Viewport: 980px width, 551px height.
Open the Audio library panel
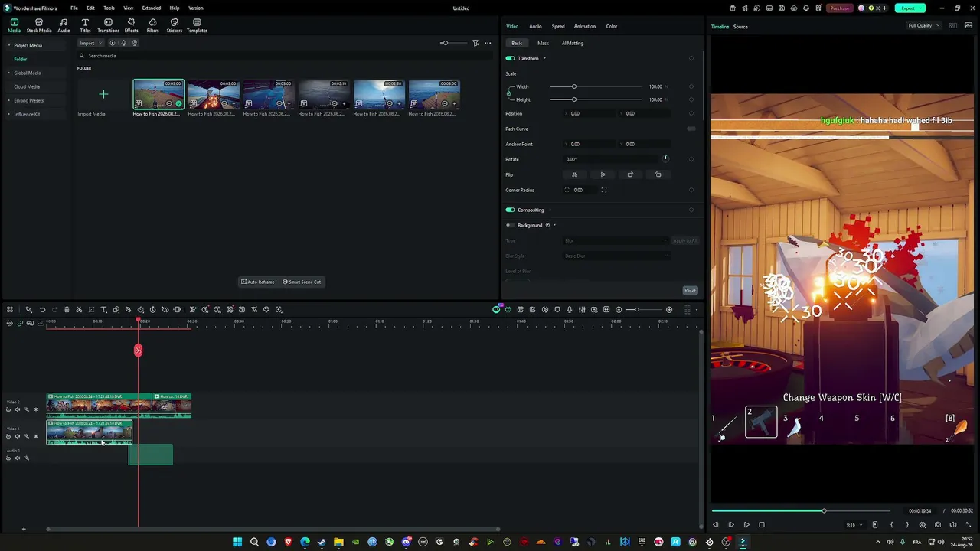click(x=64, y=26)
